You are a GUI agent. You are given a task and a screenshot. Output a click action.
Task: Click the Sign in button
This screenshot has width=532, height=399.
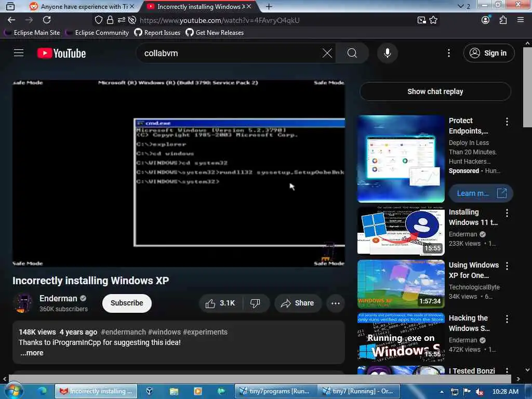click(489, 53)
